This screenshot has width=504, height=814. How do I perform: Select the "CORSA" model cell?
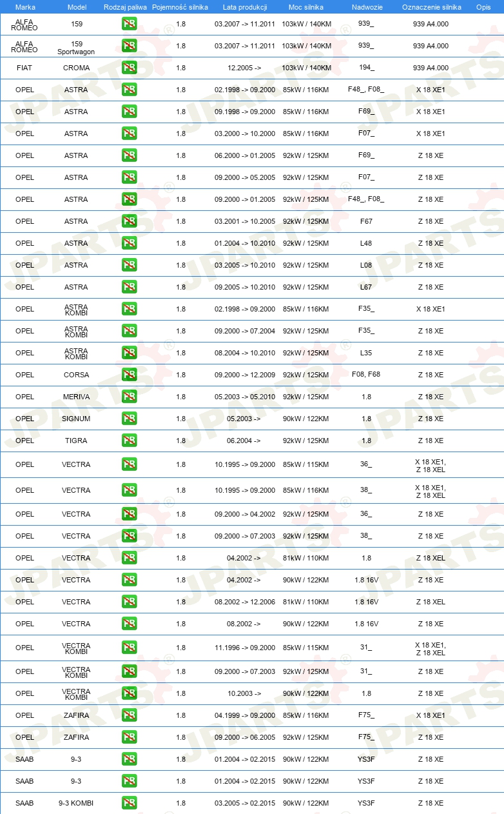click(77, 375)
